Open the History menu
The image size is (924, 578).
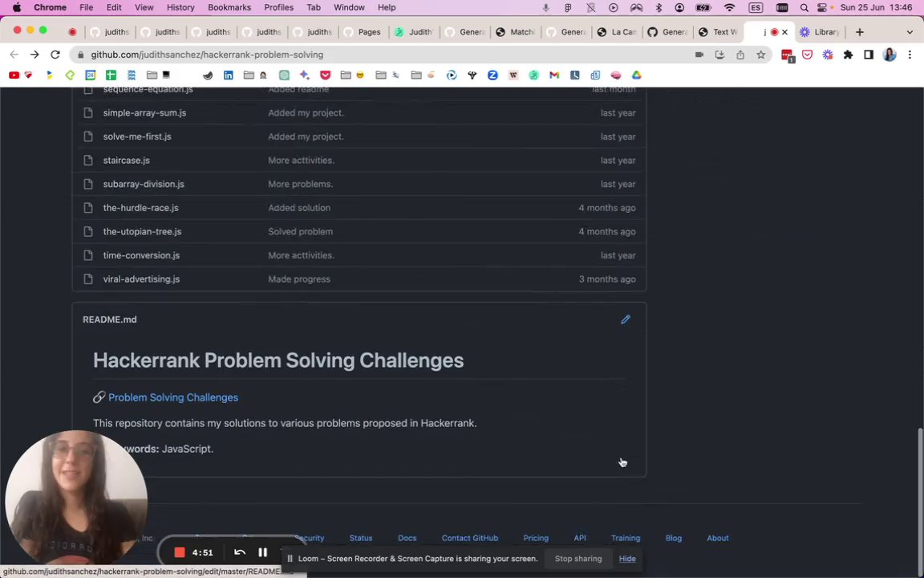pos(180,8)
